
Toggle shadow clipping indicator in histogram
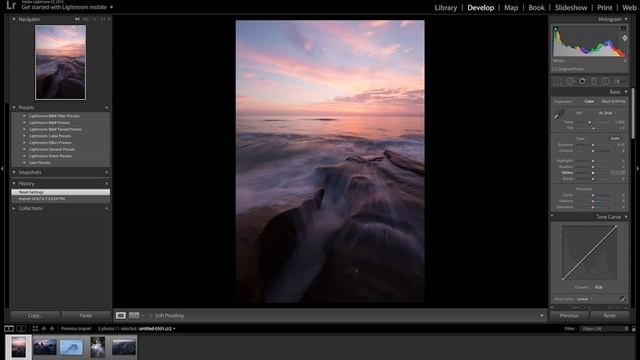[556, 29]
